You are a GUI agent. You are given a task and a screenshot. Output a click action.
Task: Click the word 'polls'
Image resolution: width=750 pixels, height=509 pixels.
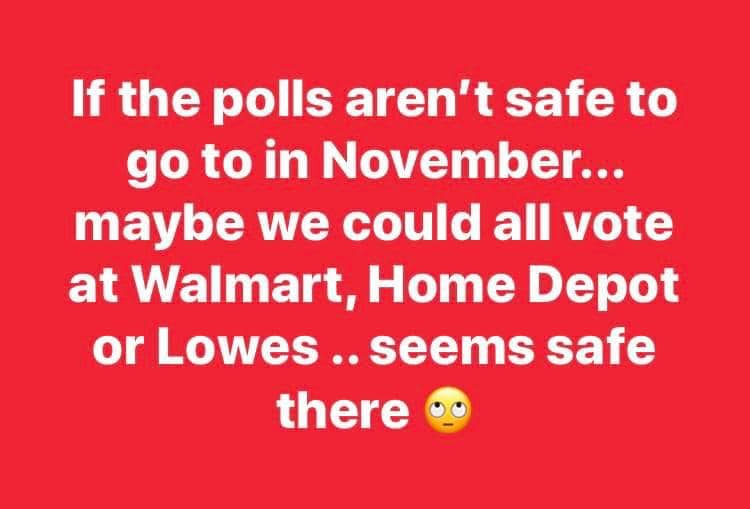[x=273, y=99]
